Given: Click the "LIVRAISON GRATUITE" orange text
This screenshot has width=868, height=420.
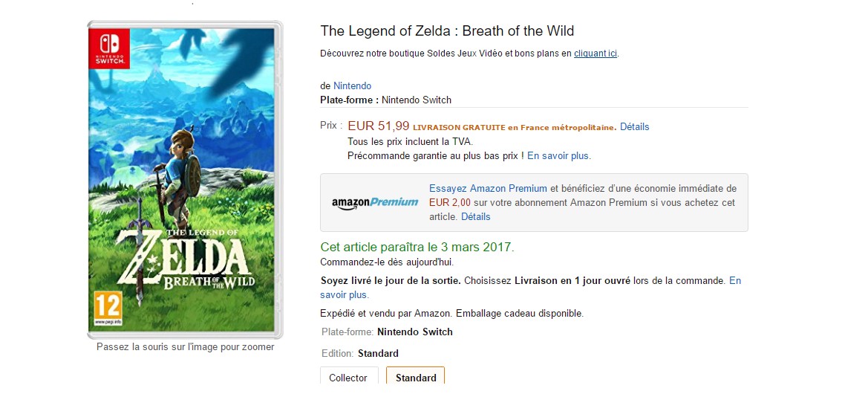Looking at the screenshot, I should point(459,127).
